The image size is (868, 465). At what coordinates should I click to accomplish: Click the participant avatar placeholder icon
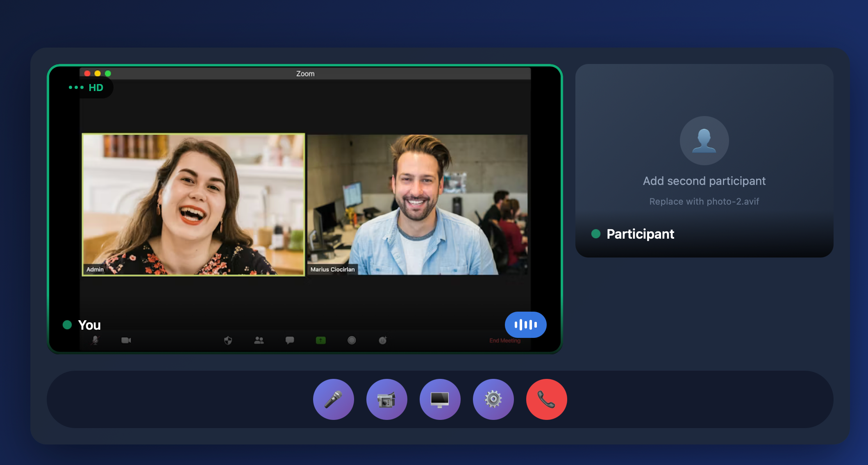pyautogui.click(x=704, y=140)
